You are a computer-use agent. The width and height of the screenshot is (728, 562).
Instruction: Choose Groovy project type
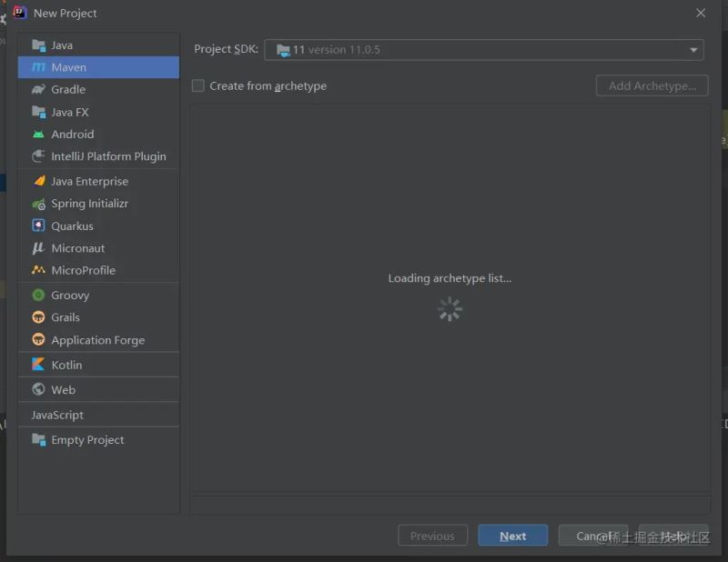point(98,296)
